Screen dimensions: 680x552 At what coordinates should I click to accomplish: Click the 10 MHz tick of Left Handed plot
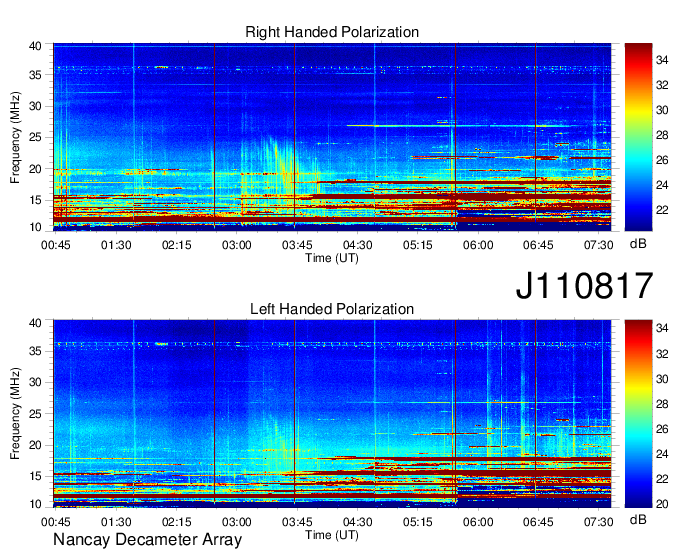(35, 504)
